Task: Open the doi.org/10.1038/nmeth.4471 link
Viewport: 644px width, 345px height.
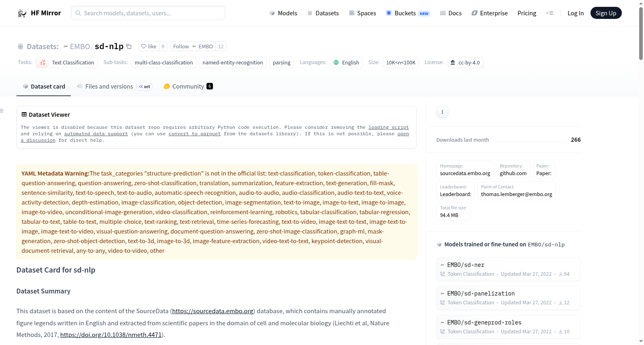Action: (111, 335)
